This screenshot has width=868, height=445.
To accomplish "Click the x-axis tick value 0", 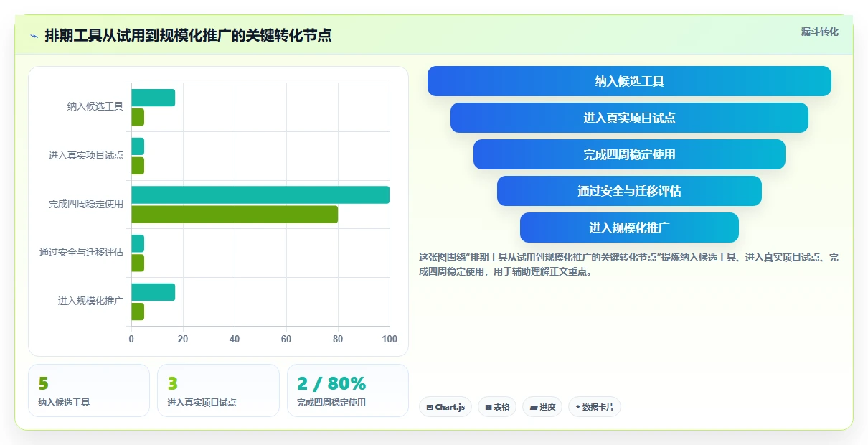I will coord(131,339).
